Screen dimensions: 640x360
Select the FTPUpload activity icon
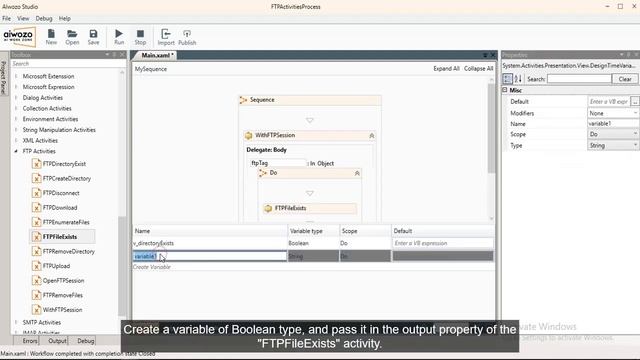[x=36, y=266]
